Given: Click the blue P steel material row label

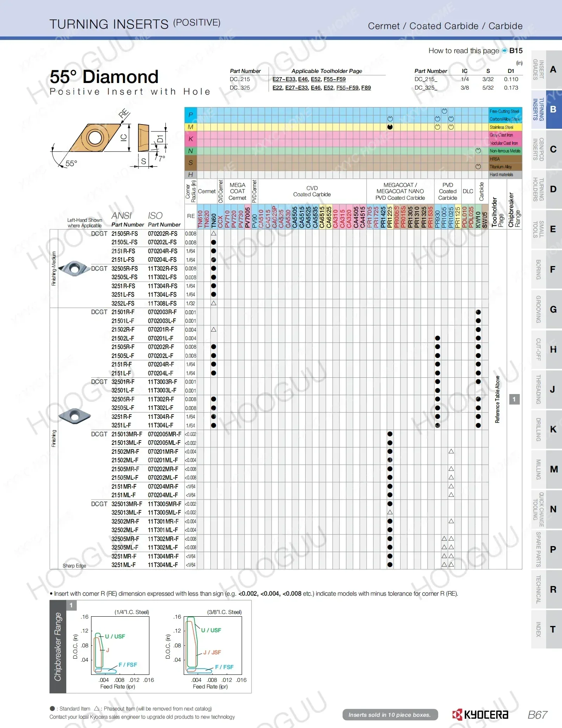Looking at the screenshot, I should [190, 115].
